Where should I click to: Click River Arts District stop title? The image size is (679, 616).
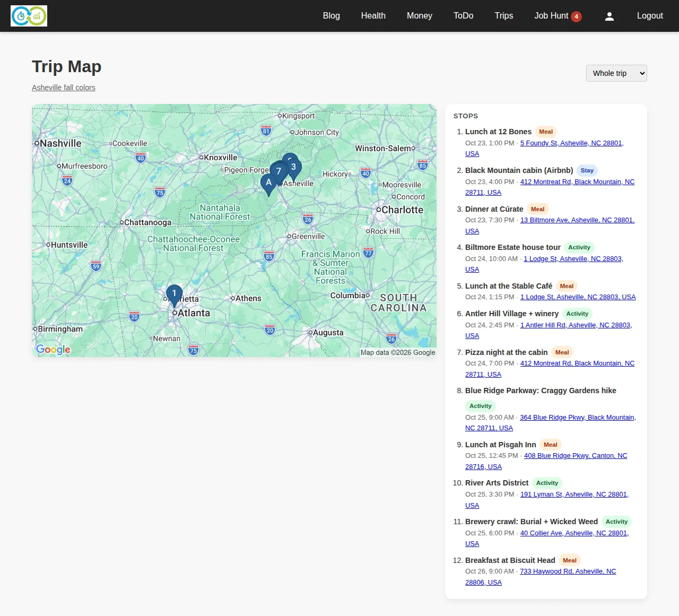click(497, 483)
